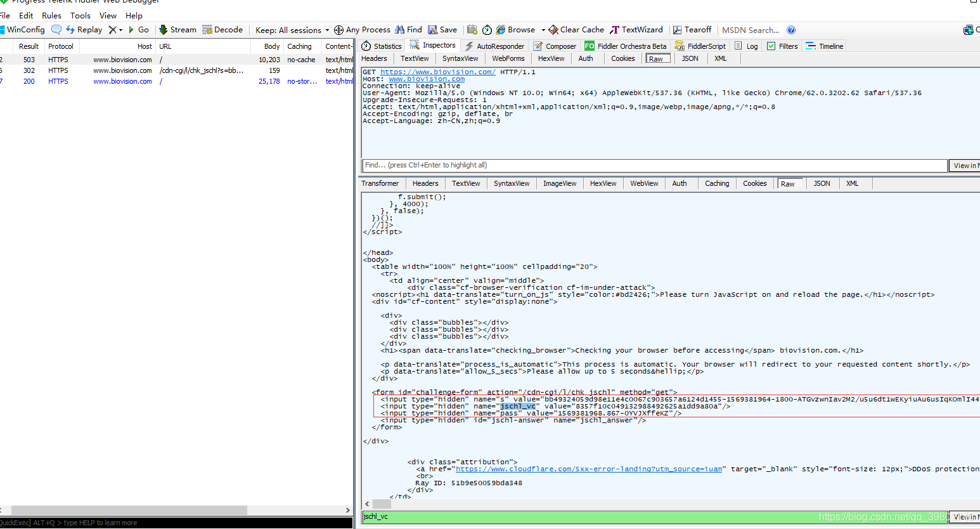Image resolution: width=980 pixels, height=529 pixels.
Task: Open Find sessions binoculars
Action: [408, 30]
